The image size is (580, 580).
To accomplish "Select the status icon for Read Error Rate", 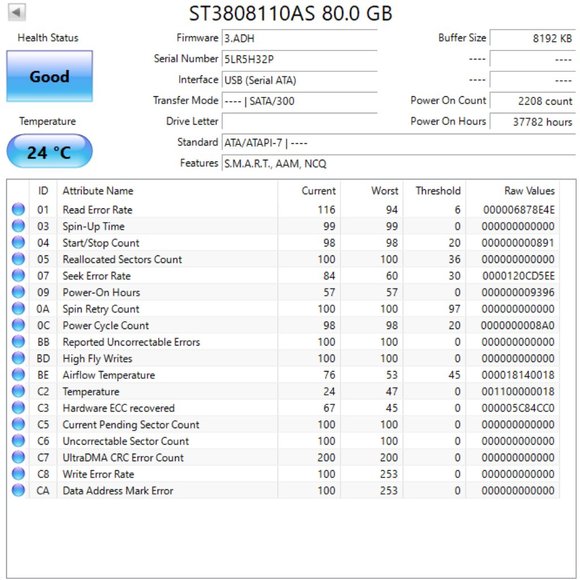I will [x=18, y=209].
